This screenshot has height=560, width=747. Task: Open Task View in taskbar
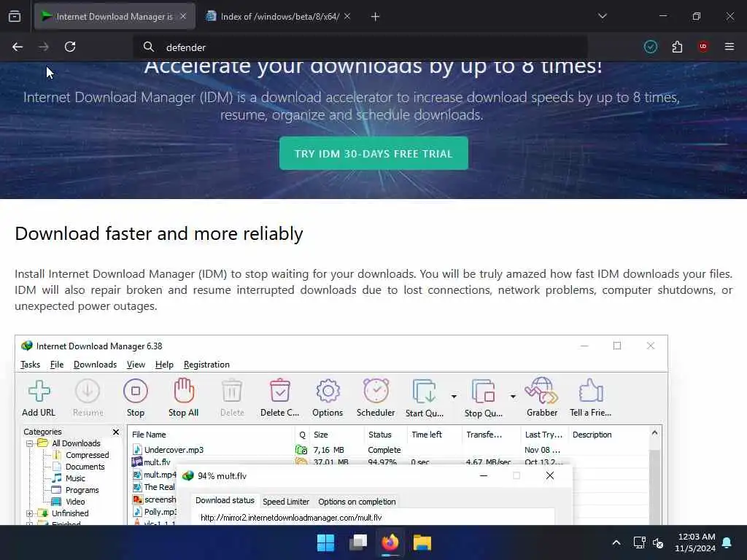[358, 542]
